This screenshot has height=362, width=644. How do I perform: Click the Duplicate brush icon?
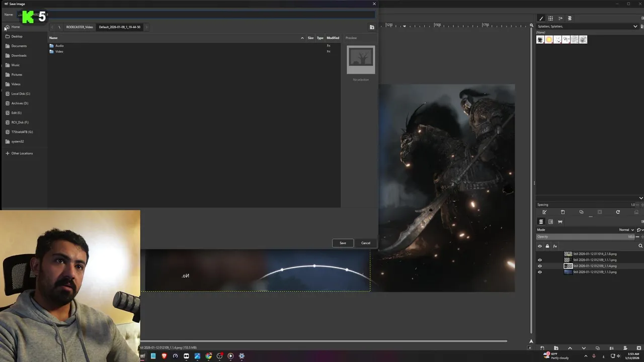(581, 212)
